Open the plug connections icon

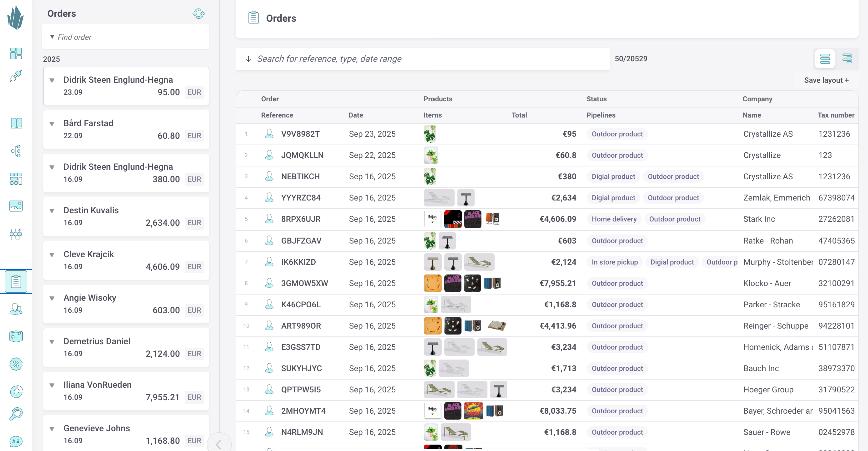tap(16, 76)
